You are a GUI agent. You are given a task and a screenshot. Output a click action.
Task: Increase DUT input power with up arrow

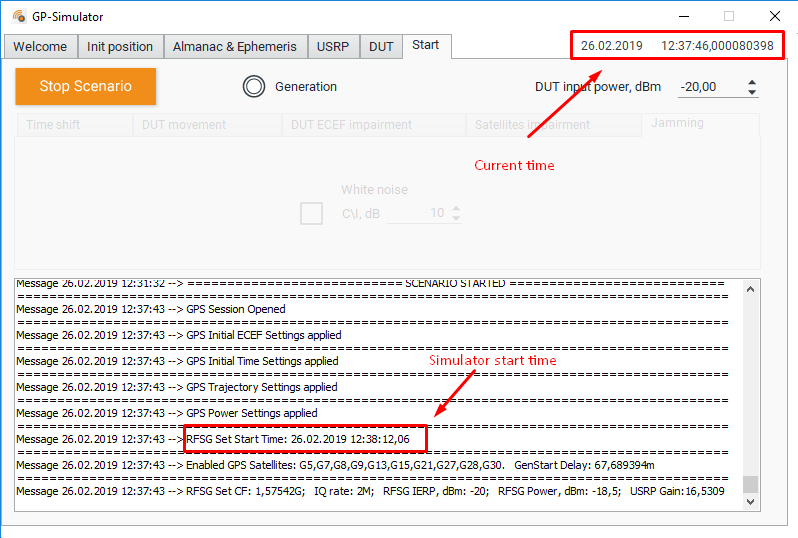tap(752, 82)
